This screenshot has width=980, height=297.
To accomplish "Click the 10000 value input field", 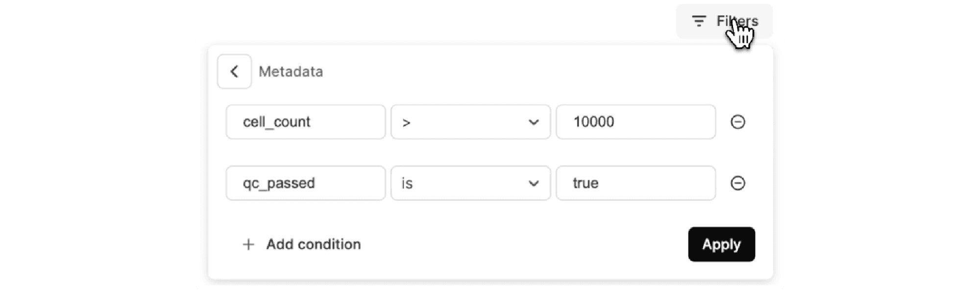I will tap(636, 122).
